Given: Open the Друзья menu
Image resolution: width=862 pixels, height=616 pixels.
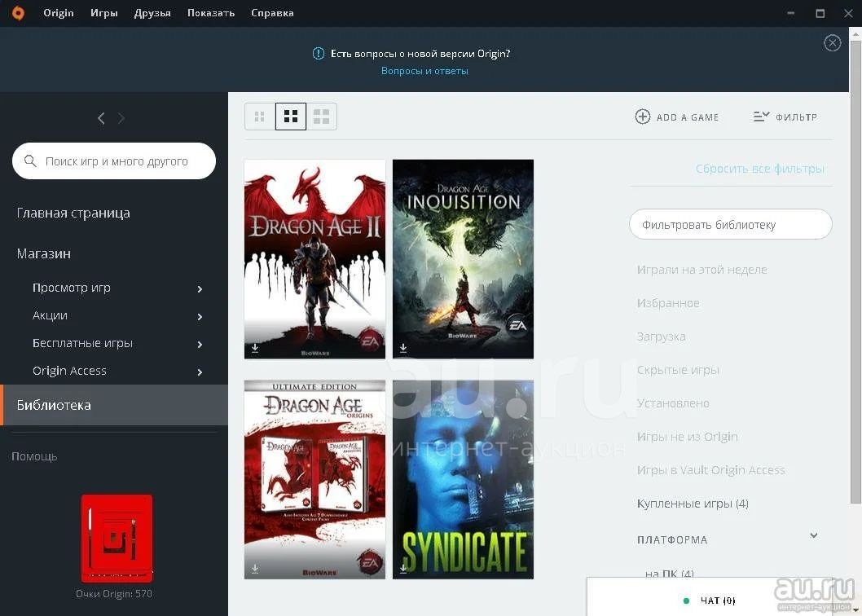Looking at the screenshot, I should click(152, 13).
